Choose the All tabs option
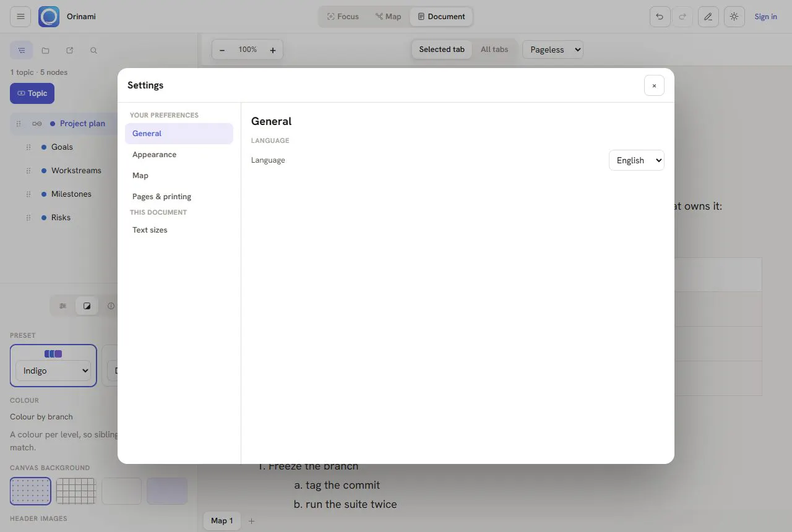The image size is (792, 532). click(494, 49)
